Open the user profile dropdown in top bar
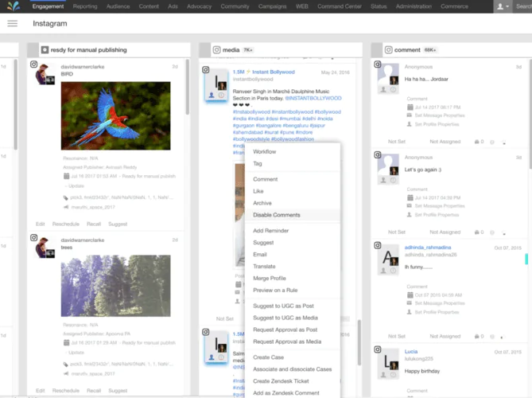532x398 pixels. pos(503,6)
